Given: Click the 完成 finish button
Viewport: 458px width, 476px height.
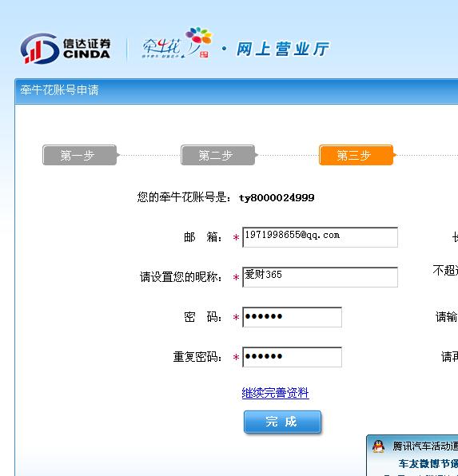Looking at the screenshot, I should [x=282, y=422].
